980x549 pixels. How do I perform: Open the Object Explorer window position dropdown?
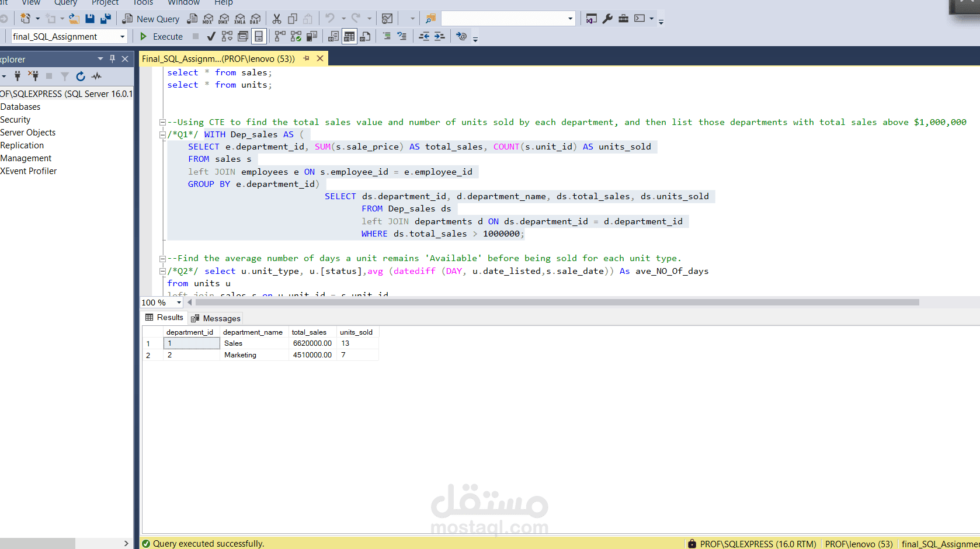pos(100,58)
